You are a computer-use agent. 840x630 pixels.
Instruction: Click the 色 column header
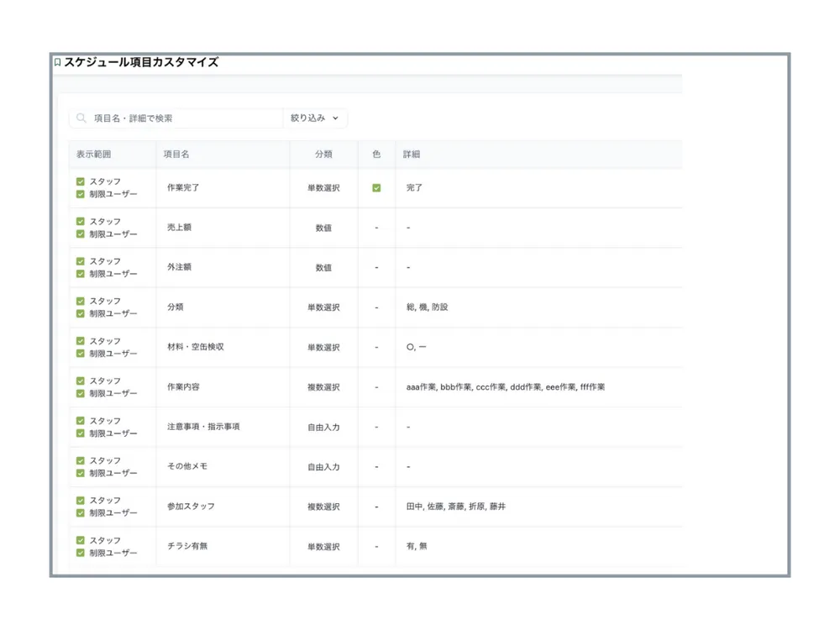(376, 155)
